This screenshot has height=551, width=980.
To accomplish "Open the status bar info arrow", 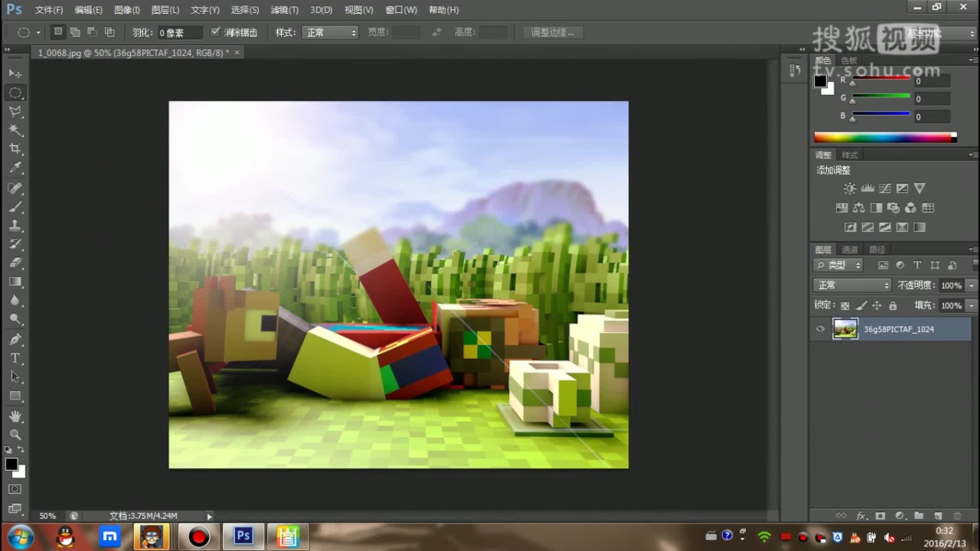I will coord(209,516).
